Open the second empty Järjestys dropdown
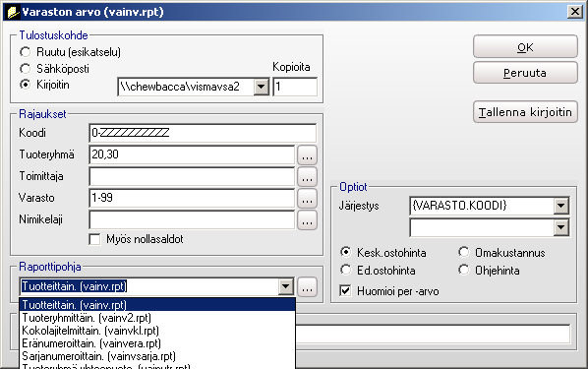Image resolution: width=588 pixels, height=369 pixels. [561, 227]
